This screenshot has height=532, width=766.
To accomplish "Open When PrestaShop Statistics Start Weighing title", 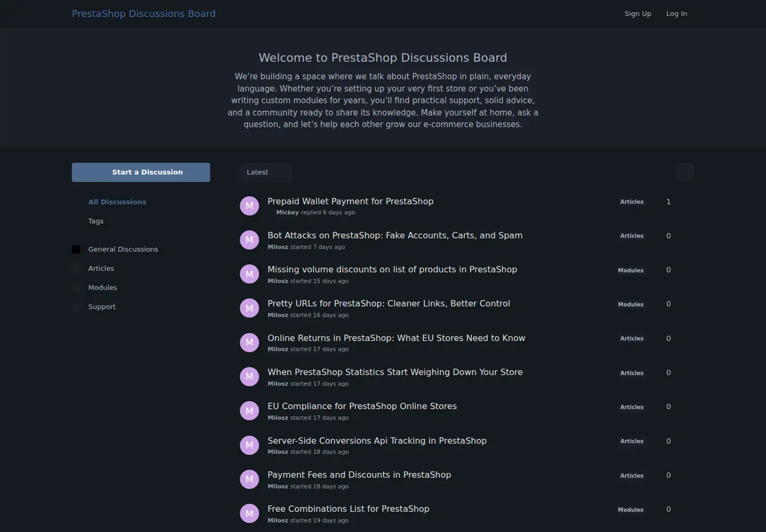I will click(395, 372).
